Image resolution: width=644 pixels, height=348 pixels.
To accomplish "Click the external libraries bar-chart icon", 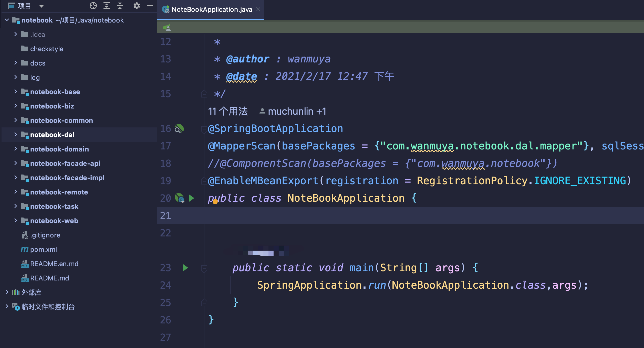I will click(16, 292).
